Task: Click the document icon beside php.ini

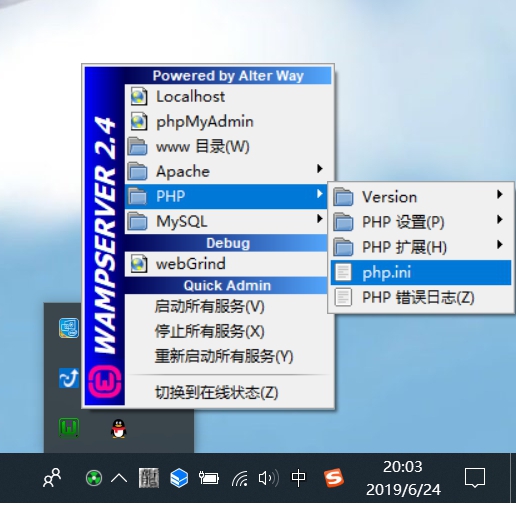Action: pyautogui.click(x=343, y=272)
